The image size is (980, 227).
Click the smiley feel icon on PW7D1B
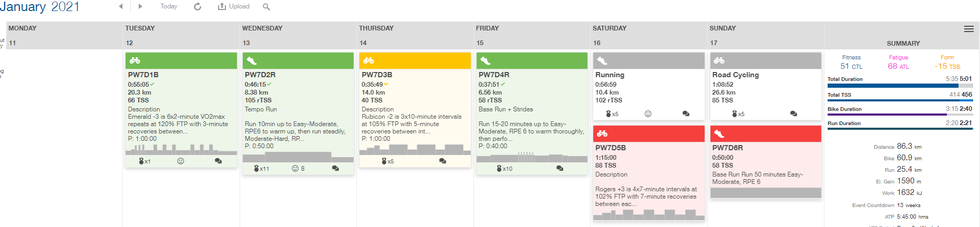[x=180, y=161]
